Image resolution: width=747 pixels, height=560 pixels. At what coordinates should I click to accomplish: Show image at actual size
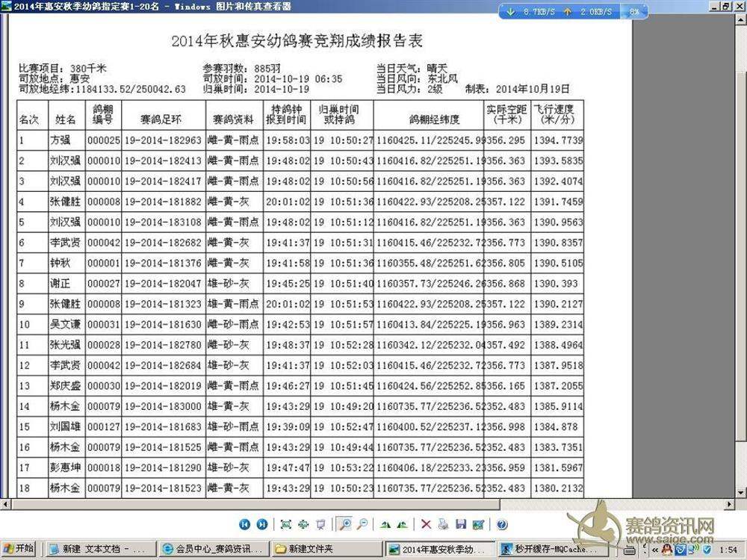303,524
